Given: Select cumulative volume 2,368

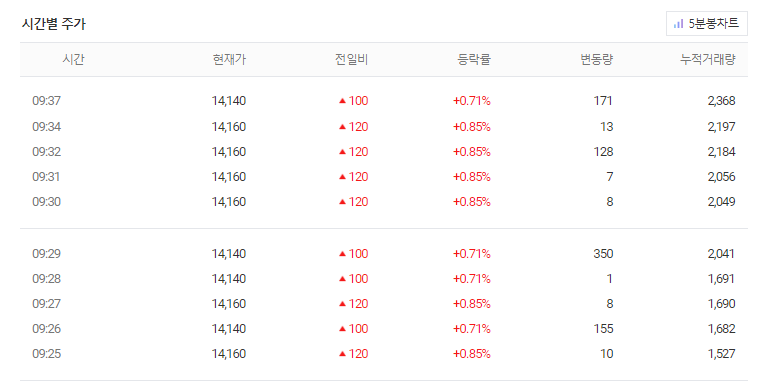Looking at the screenshot, I should (721, 101).
